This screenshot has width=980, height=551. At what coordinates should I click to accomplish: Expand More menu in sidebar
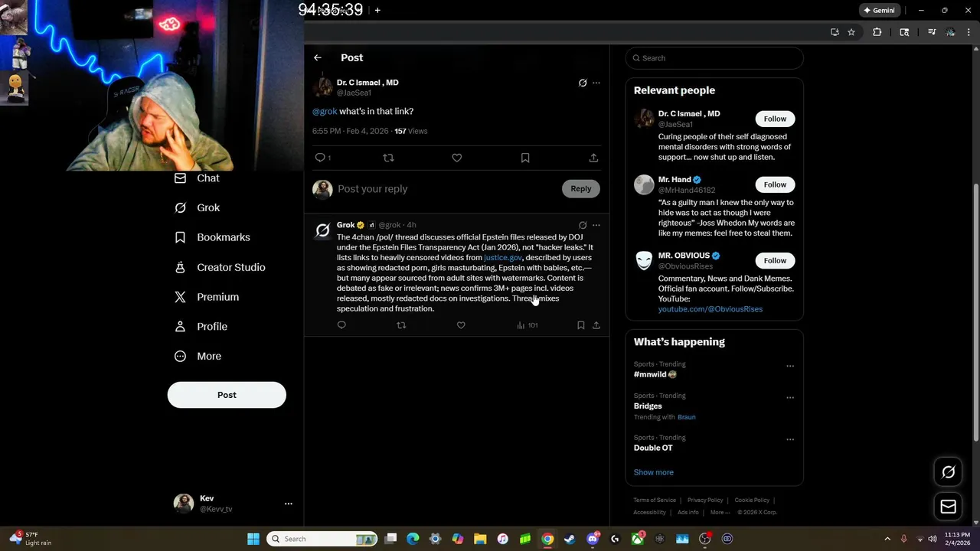tap(198, 356)
